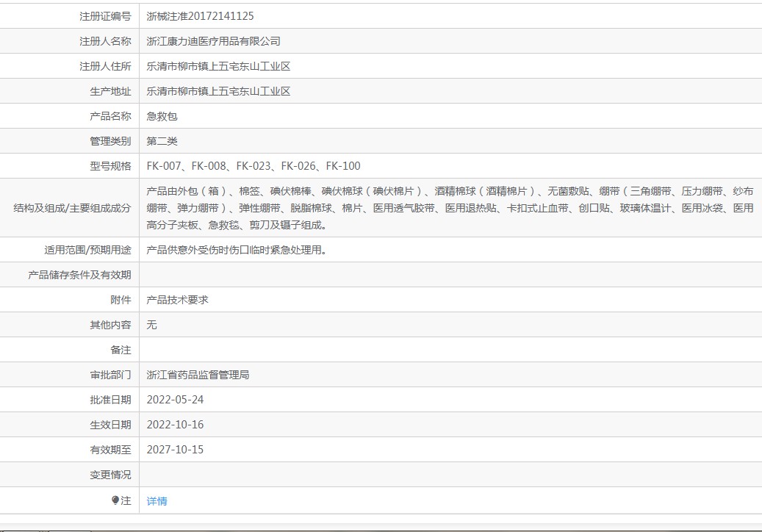Click the 注册证编号 row label
Screen dimensions: 762x532
106,16
